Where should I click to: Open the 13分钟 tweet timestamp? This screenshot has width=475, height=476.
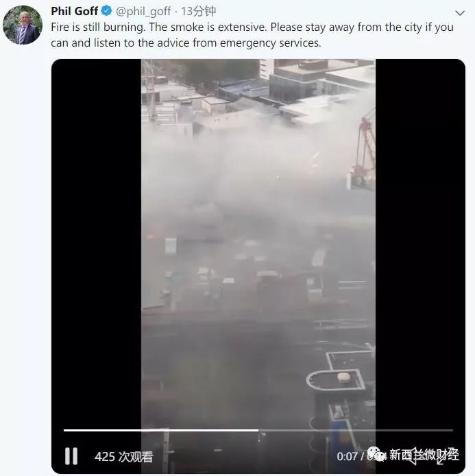pos(198,11)
